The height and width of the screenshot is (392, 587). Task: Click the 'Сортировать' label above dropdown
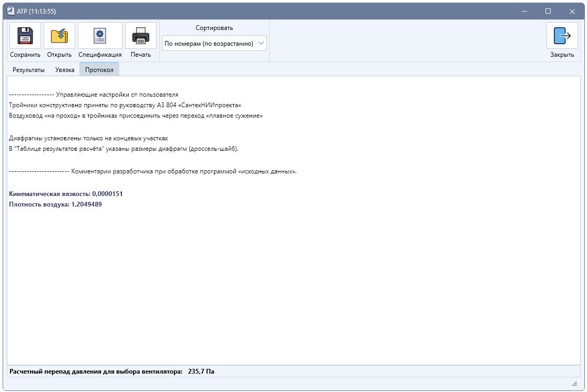point(214,28)
